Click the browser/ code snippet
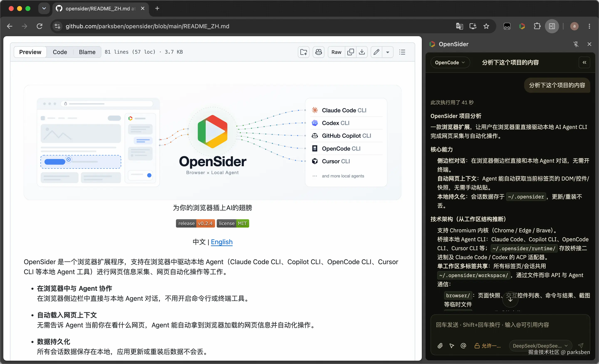The image size is (599, 364). pos(458,295)
